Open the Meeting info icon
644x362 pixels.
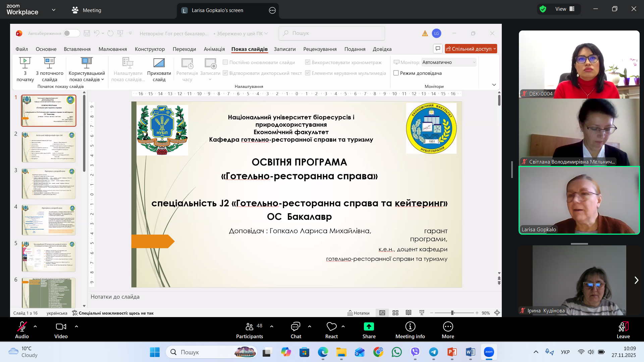click(410, 326)
